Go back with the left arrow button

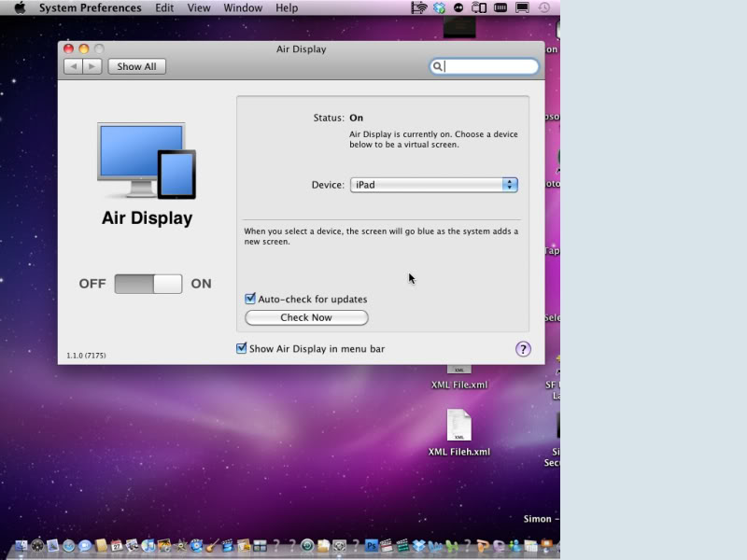[73, 66]
